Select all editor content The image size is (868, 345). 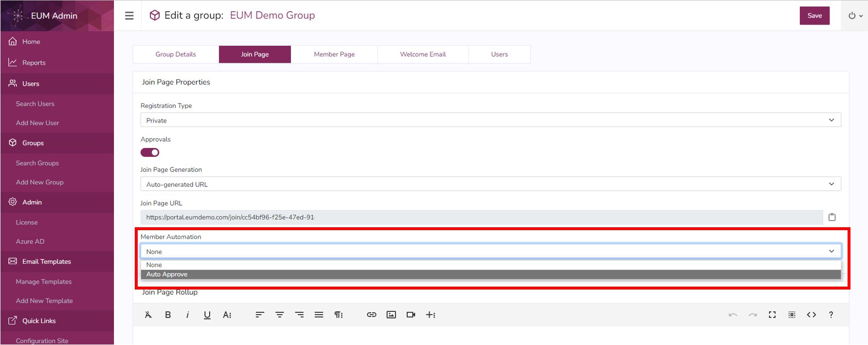pyautogui.click(x=792, y=315)
